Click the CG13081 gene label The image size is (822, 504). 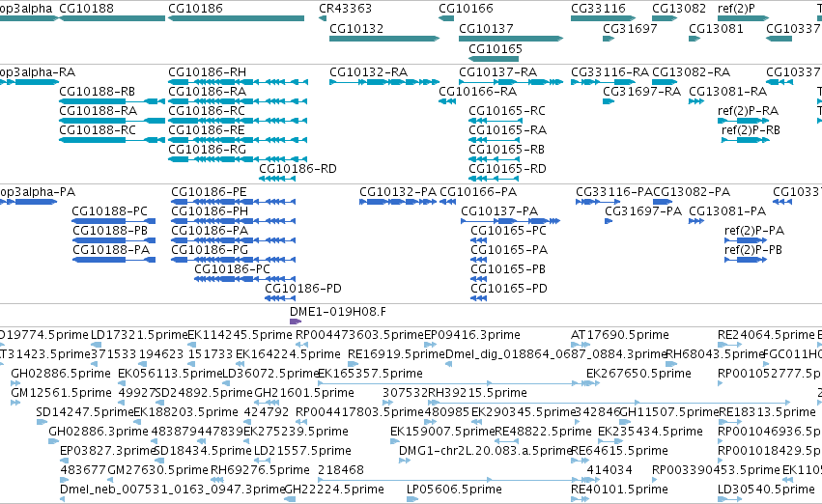pos(716,28)
